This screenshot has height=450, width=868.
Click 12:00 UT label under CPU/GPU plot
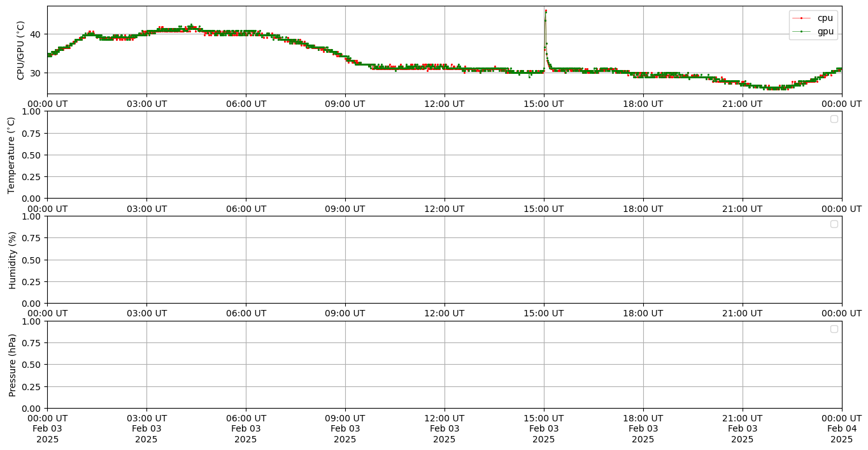(445, 104)
